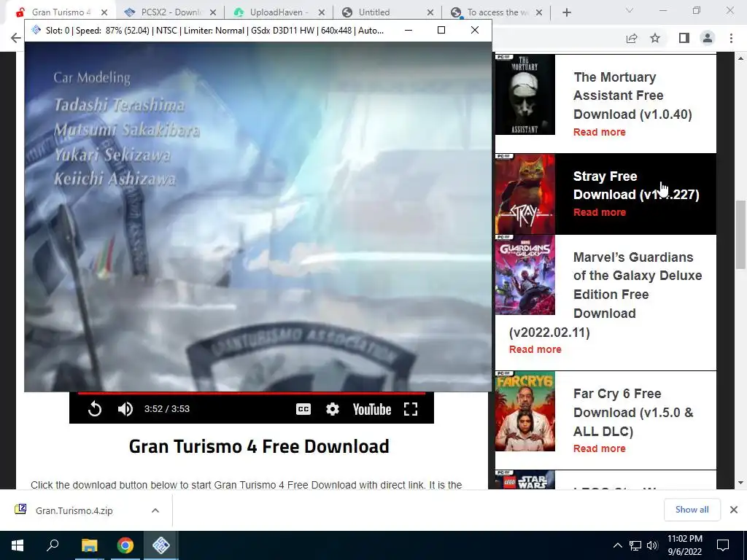
Task: Enter fullscreen mode on video player
Action: click(x=411, y=409)
